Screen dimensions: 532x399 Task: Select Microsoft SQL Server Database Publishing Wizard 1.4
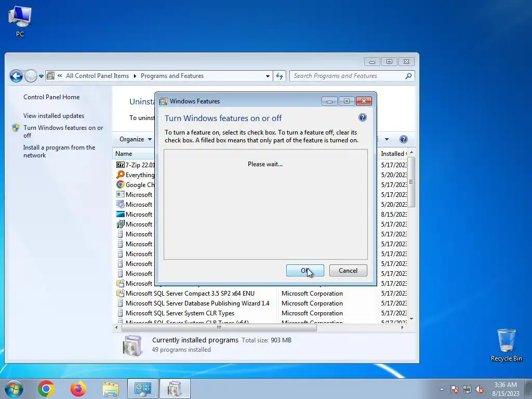pos(197,303)
